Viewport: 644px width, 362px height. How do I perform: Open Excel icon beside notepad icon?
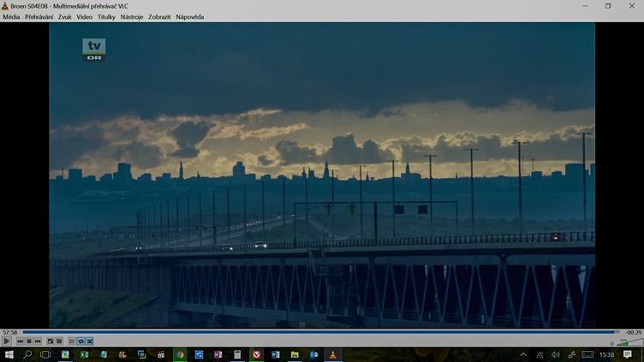84,354
